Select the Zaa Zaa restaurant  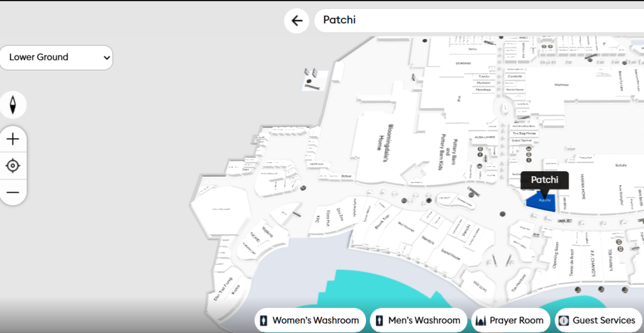click(x=340, y=214)
